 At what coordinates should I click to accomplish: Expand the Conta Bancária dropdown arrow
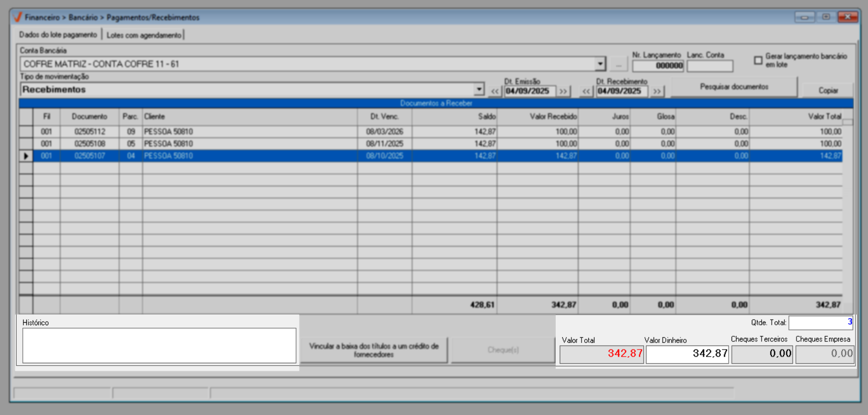point(600,64)
